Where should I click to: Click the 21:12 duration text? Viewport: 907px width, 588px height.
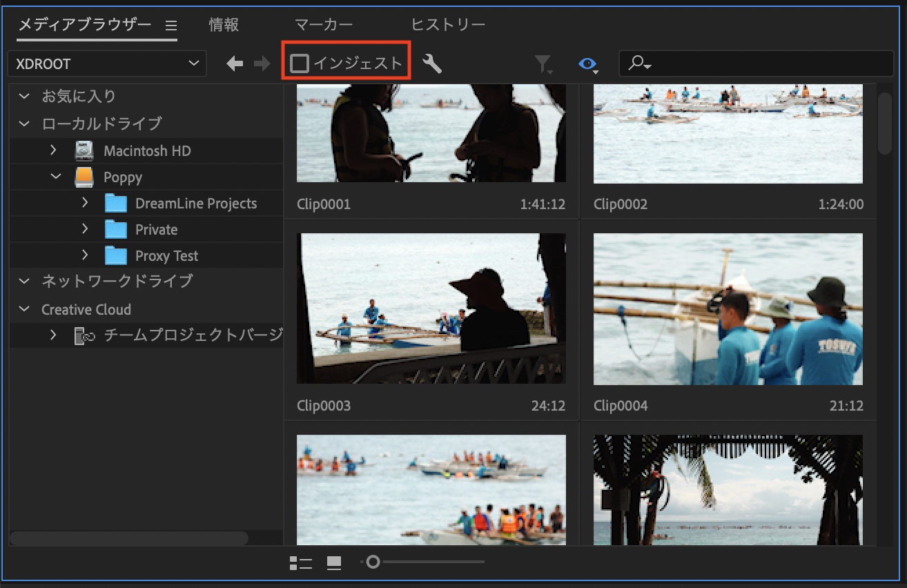coord(846,406)
